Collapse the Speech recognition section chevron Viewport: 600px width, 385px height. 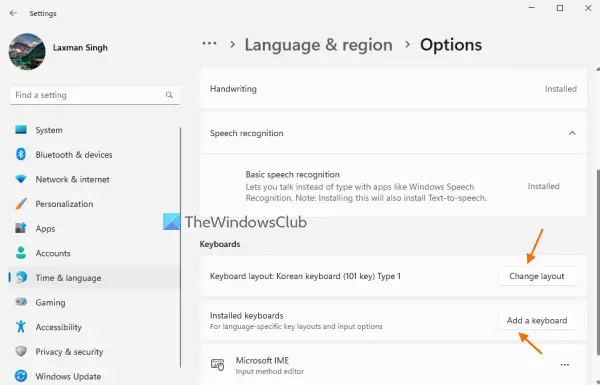[x=572, y=133]
